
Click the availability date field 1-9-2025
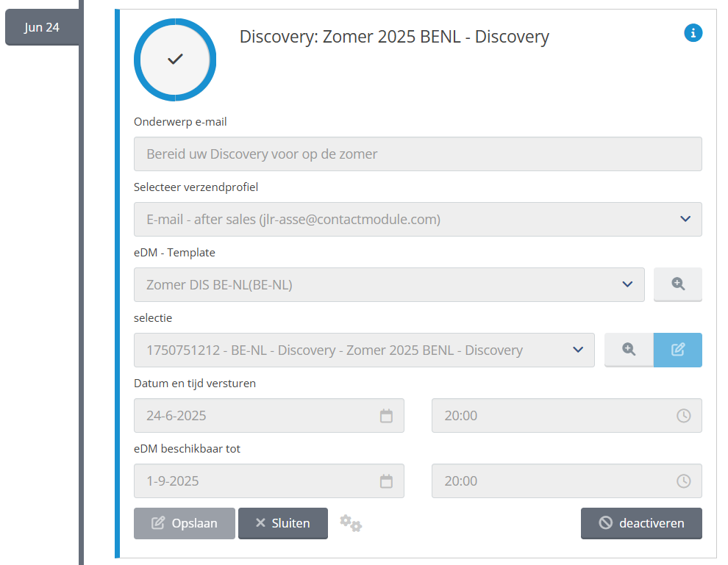tap(269, 481)
